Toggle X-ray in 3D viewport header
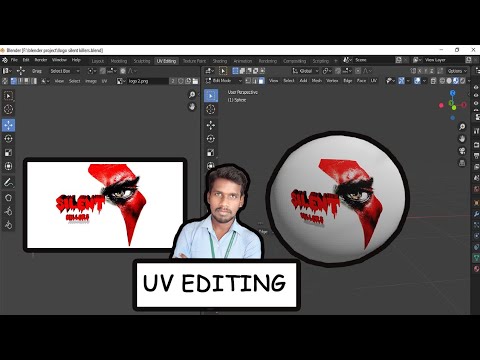Screen dimensions: 480x360 433,81
